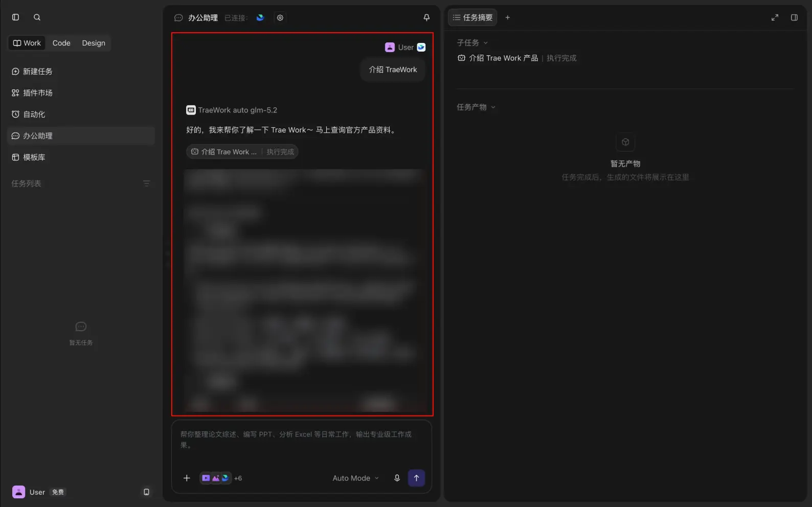The height and width of the screenshot is (507, 812).
Task: Select the 任务摘要 tab
Action: click(x=472, y=17)
